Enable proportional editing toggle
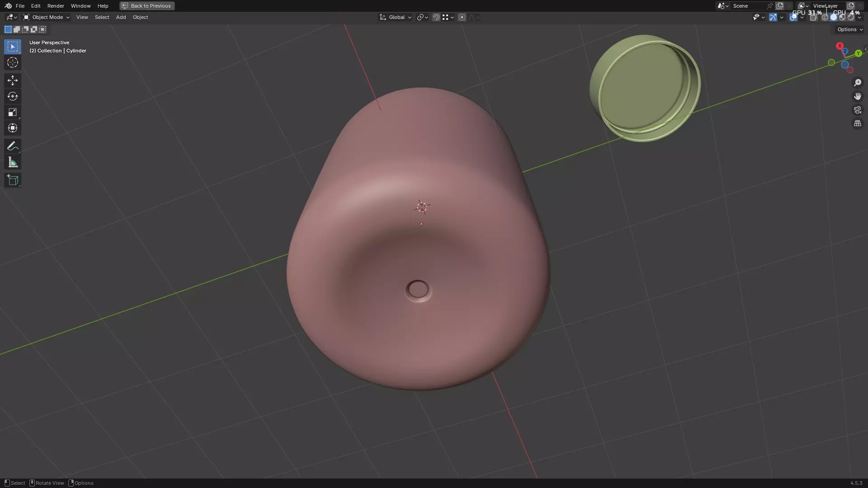Image resolution: width=868 pixels, height=488 pixels. click(x=462, y=17)
